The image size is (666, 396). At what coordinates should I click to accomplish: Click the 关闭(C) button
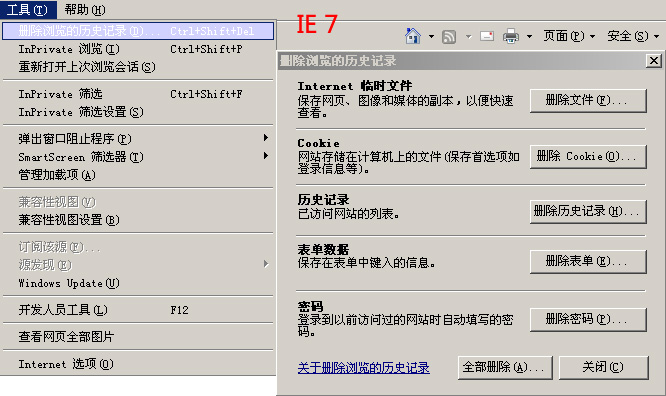pyautogui.click(x=604, y=368)
